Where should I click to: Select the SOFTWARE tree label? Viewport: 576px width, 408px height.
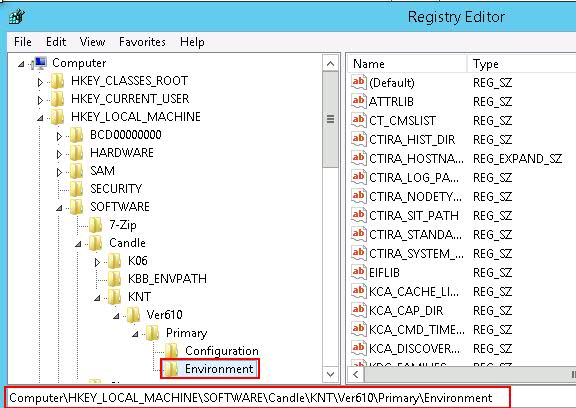click(120, 207)
